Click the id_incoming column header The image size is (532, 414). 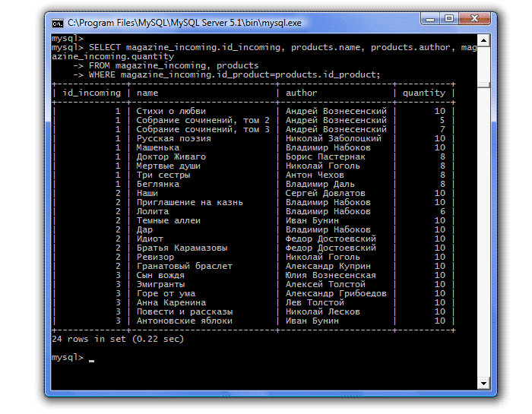pos(91,93)
